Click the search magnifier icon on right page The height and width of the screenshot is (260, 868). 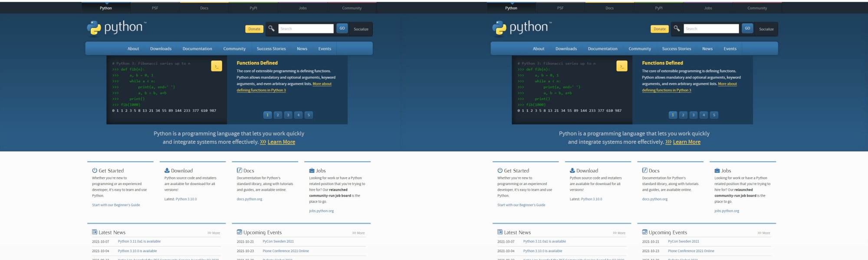point(677,29)
